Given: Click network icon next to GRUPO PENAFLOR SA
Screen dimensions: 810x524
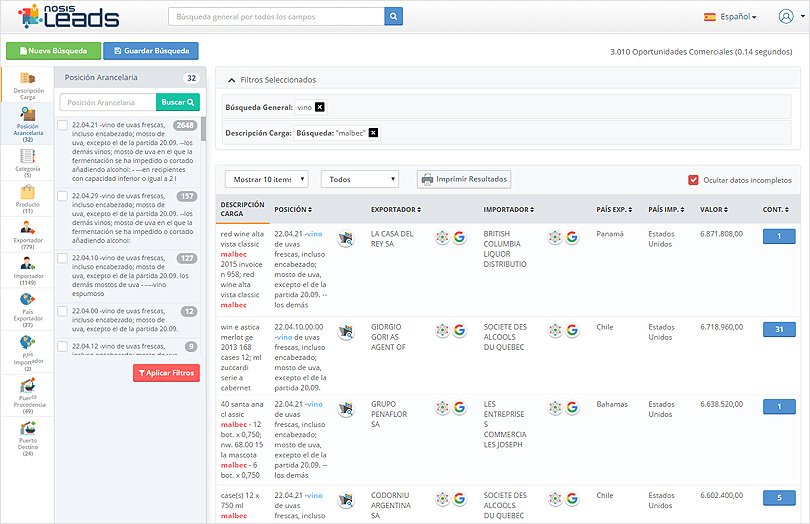Looking at the screenshot, I should point(442,407).
